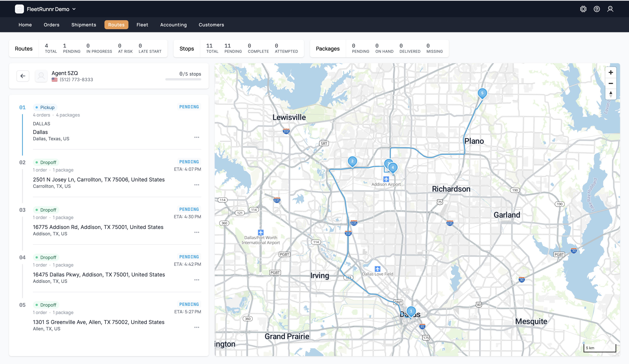Image resolution: width=629 pixels, height=364 pixels.
Task: Open the user account icon
Action: (x=610, y=9)
